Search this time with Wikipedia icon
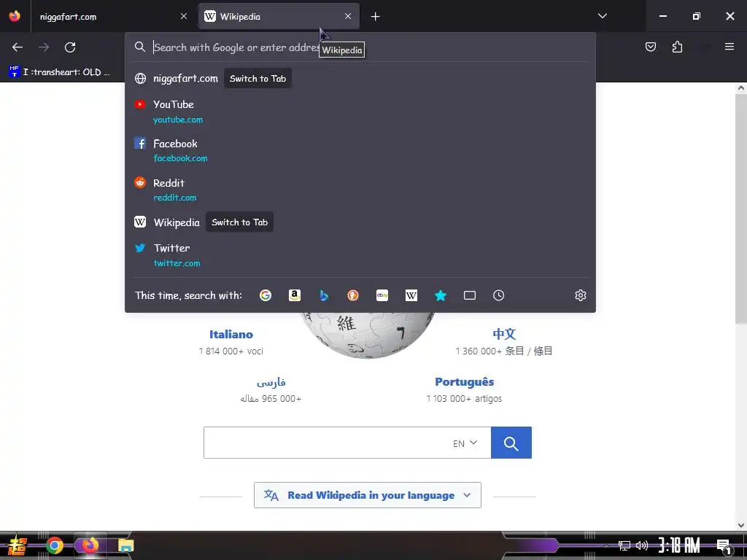The width and height of the screenshot is (747, 560). 411,295
